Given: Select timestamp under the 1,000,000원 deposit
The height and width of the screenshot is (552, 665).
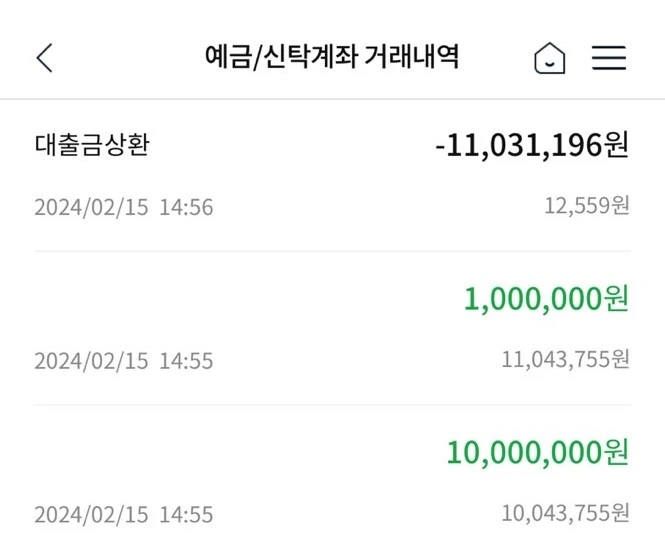Looking at the screenshot, I should pyautogui.click(x=123, y=361).
